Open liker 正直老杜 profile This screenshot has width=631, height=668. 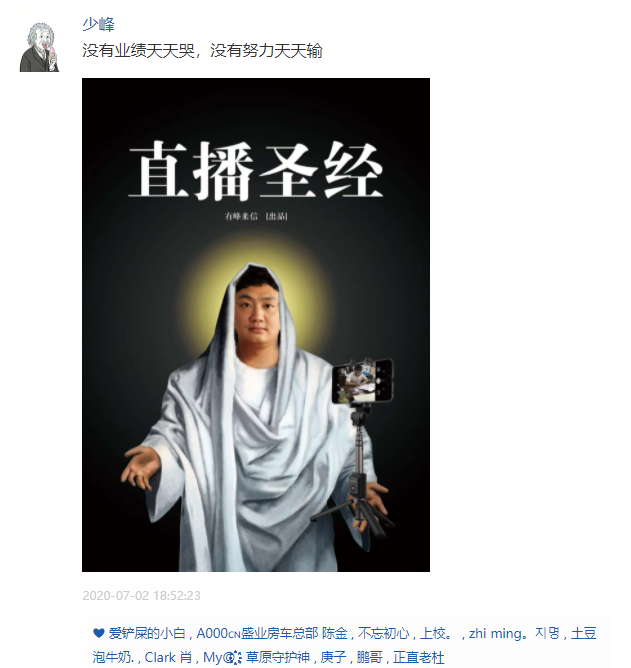pyautogui.click(x=418, y=657)
